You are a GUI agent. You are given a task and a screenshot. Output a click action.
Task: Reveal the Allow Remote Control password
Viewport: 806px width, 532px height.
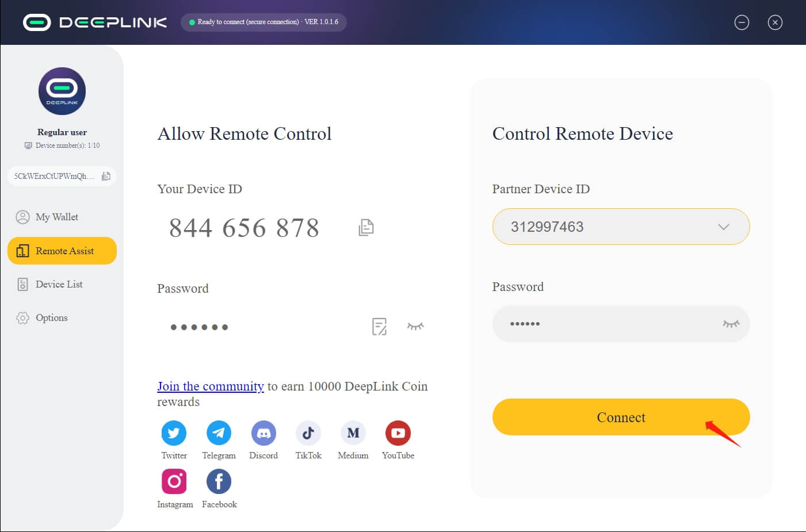(415, 326)
